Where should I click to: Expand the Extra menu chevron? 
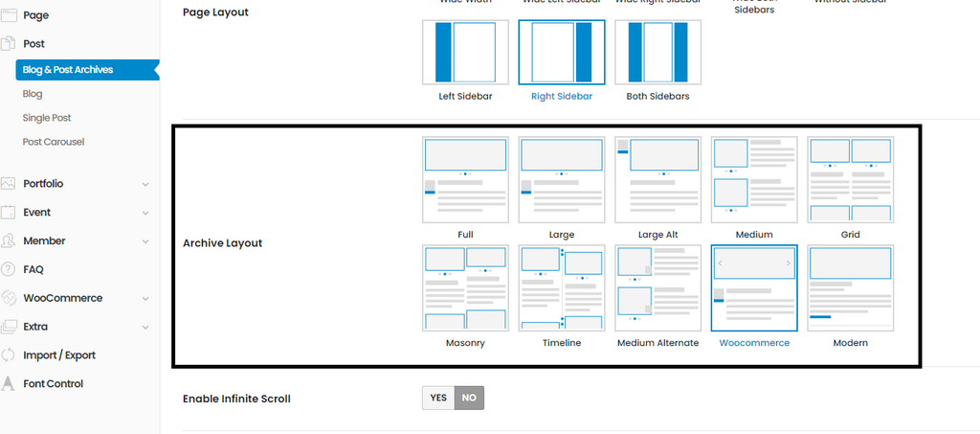point(145,327)
